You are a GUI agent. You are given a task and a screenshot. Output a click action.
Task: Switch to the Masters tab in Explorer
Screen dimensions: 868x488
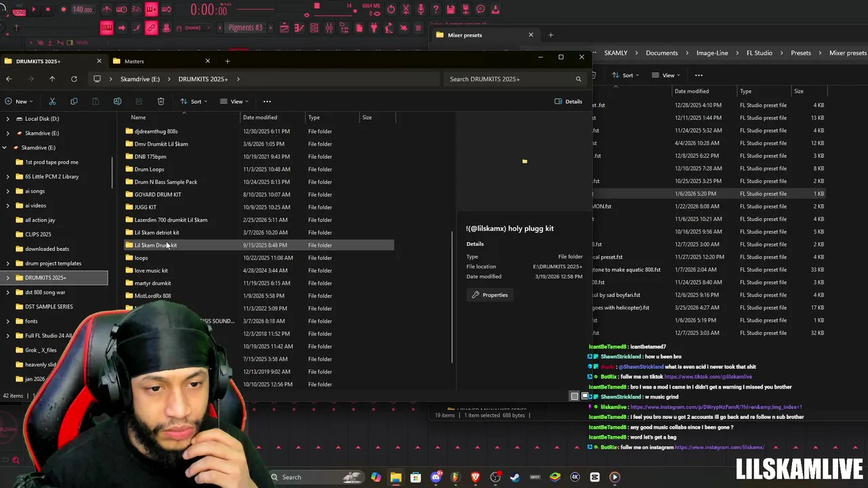(x=160, y=61)
